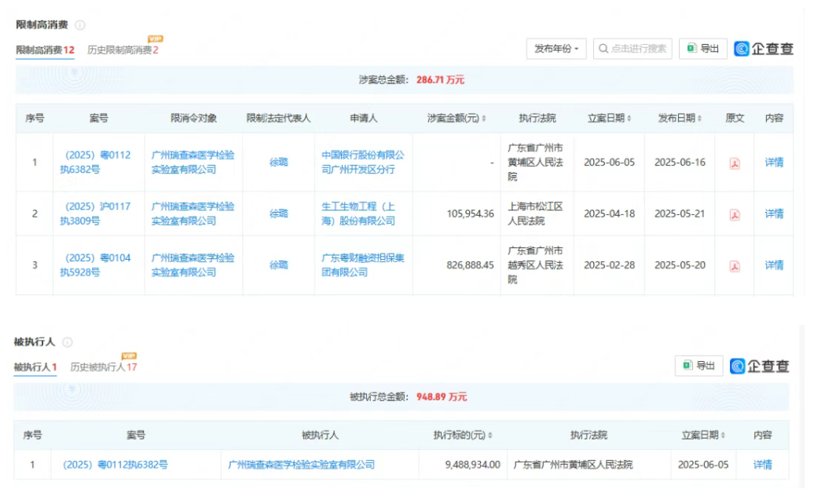Open legal representative 徐聪 in row 3
Image resolution: width=825 pixels, height=504 pixels.
click(x=278, y=265)
